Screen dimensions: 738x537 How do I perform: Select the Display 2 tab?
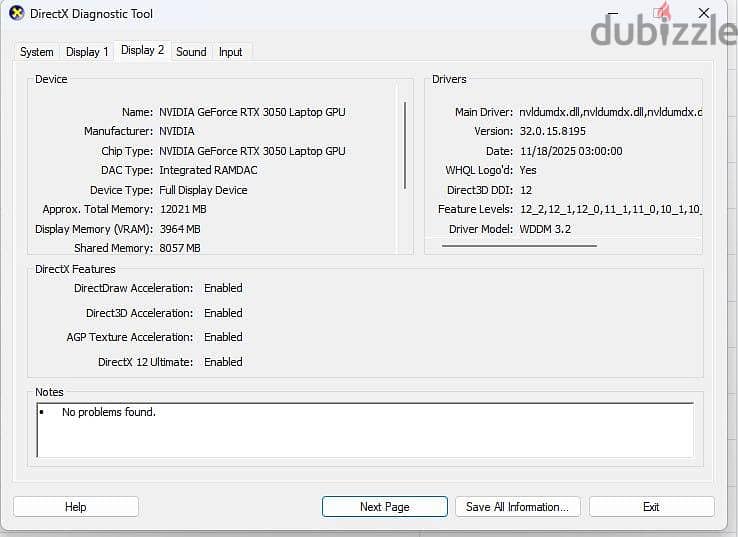pyautogui.click(x=142, y=50)
